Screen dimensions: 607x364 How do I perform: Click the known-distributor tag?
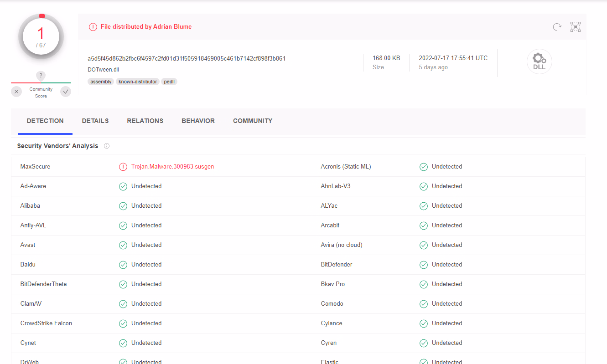(x=137, y=82)
